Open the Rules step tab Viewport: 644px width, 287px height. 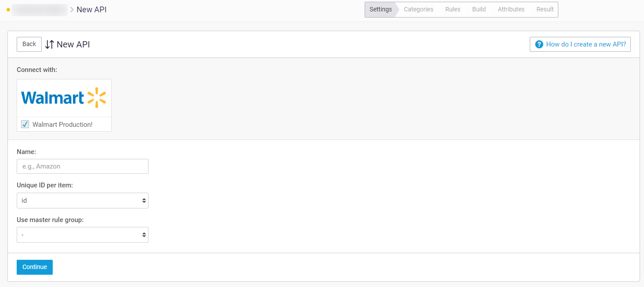(453, 9)
